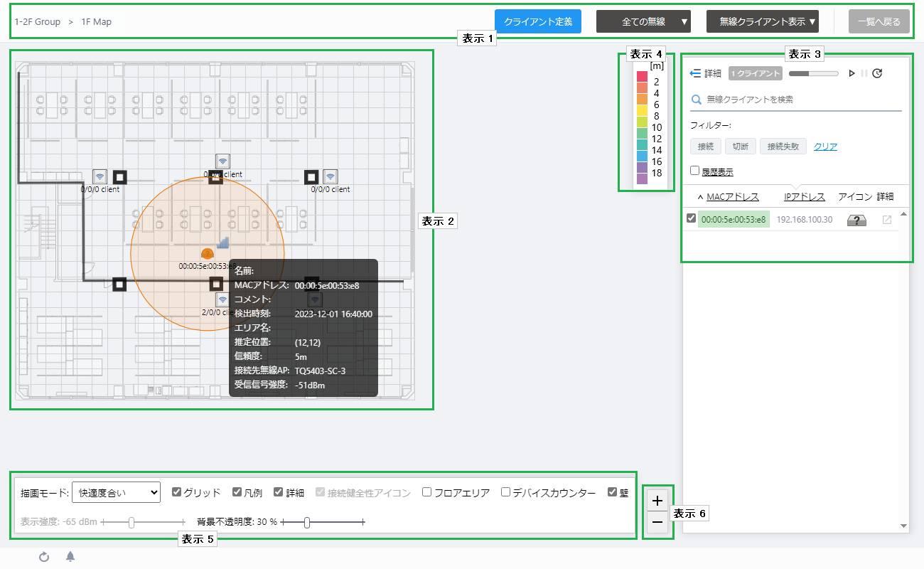Click the クリア link to clear filters
This screenshot has width=924, height=569.
pyautogui.click(x=825, y=147)
